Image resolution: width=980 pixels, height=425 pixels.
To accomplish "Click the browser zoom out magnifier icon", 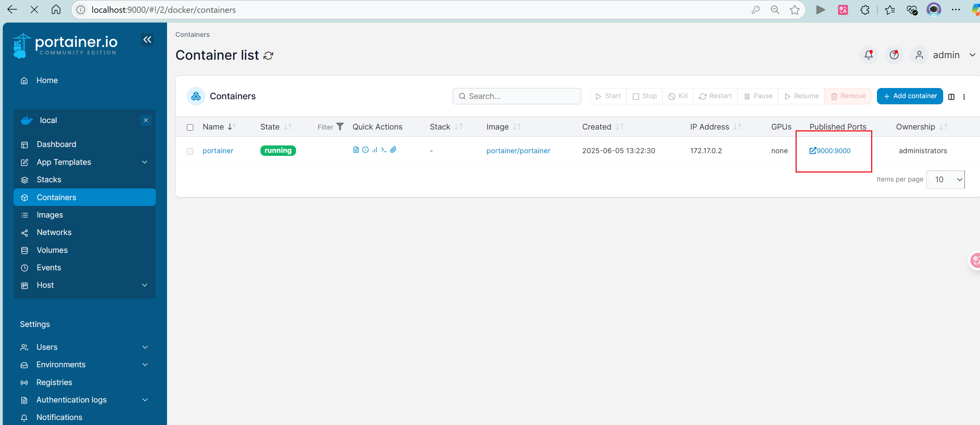I will pyautogui.click(x=775, y=10).
